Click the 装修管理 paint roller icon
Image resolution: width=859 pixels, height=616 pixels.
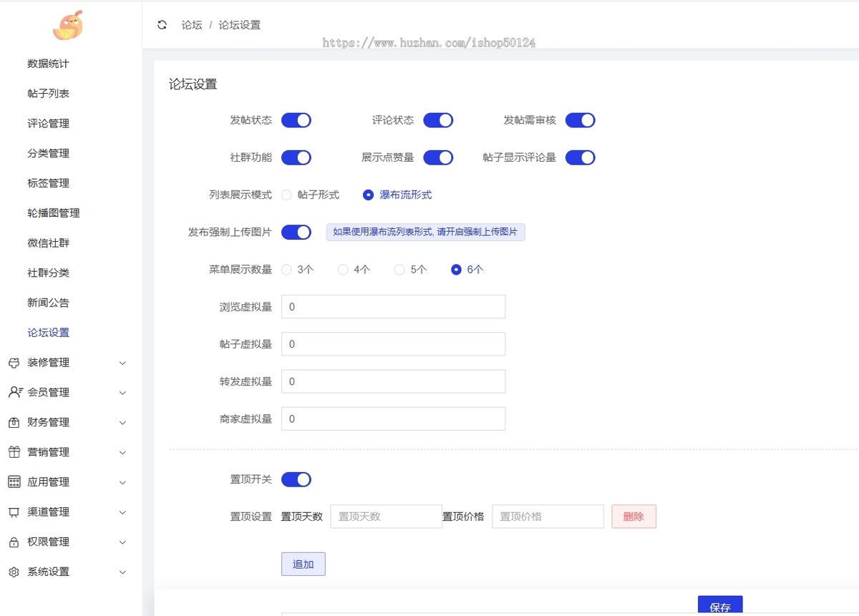14,363
